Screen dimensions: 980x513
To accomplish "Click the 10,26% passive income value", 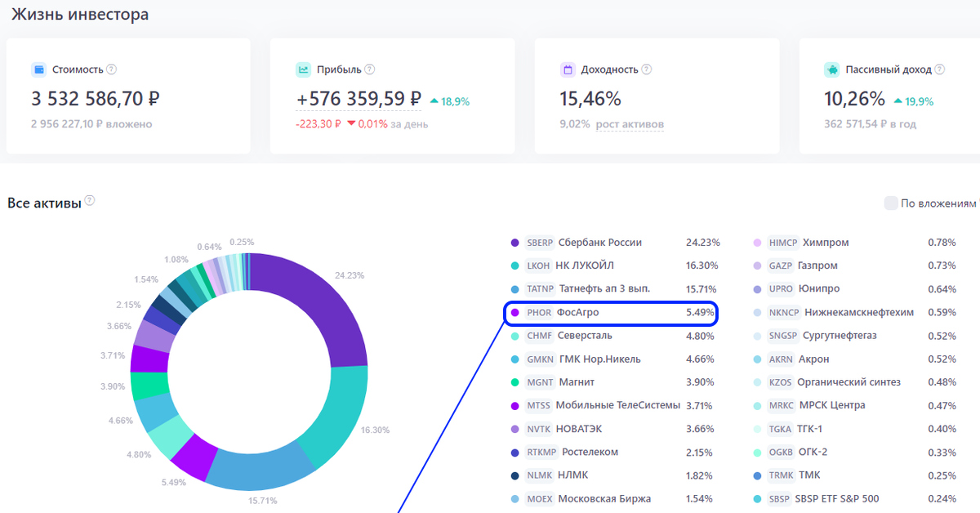I will (x=855, y=100).
